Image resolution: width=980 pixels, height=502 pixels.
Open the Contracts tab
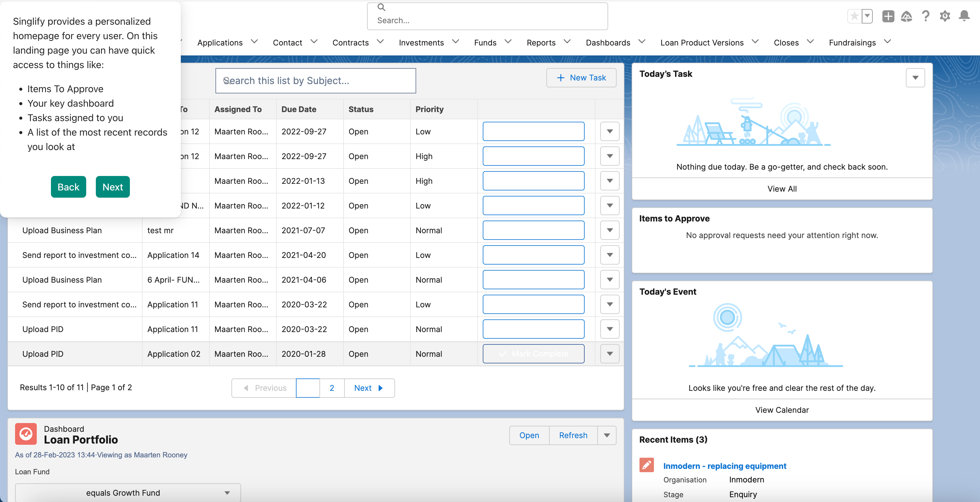(x=350, y=42)
